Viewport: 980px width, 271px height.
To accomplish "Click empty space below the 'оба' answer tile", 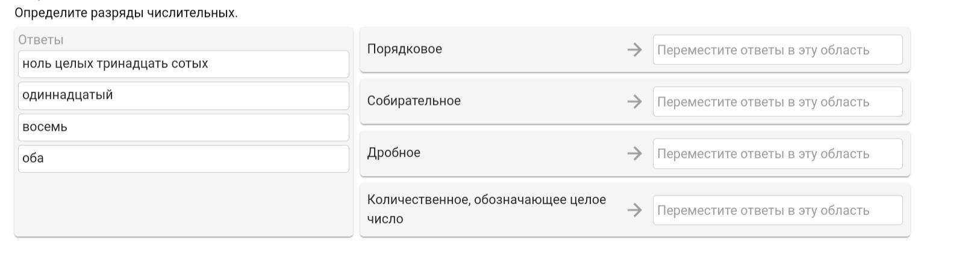I will click(183, 205).
